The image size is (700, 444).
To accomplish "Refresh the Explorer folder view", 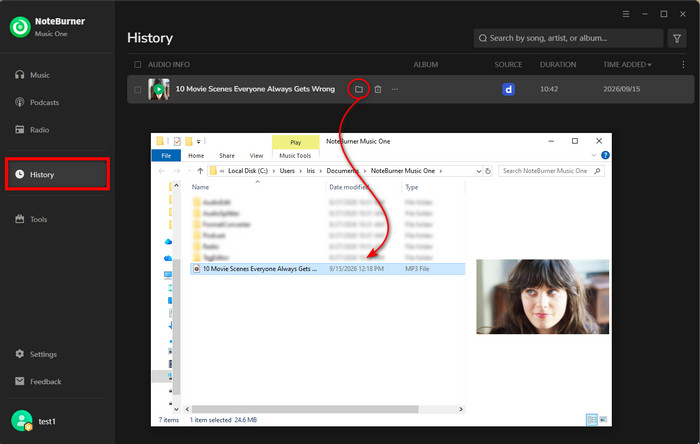I will pyautogui.click(x=488, y=171).
